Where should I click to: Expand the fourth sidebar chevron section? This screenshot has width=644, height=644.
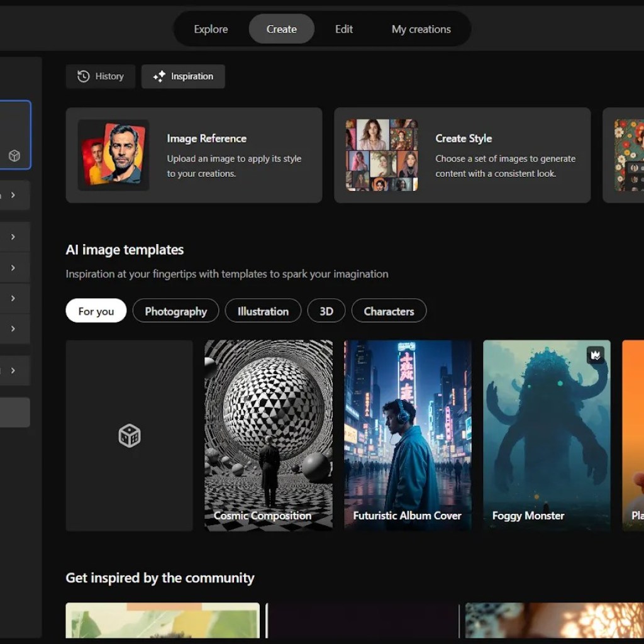[x=13, y=298]
